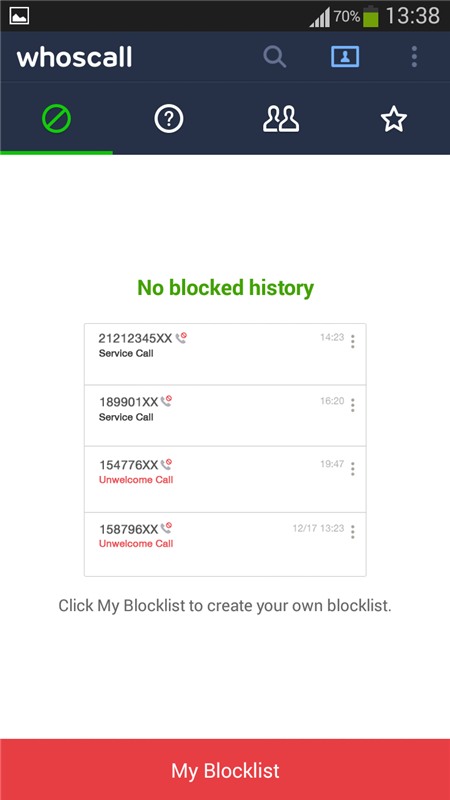
Task: Select the green block list tab
Action: 56,119
